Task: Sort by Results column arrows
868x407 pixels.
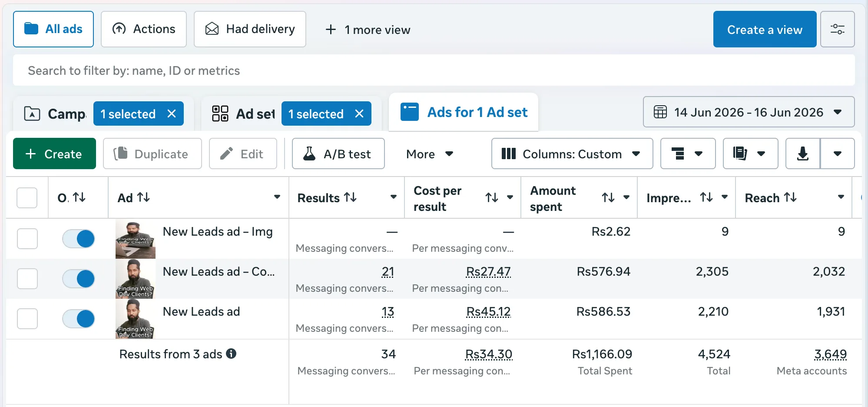Action: pyautogui.click(x=350, y=197)
